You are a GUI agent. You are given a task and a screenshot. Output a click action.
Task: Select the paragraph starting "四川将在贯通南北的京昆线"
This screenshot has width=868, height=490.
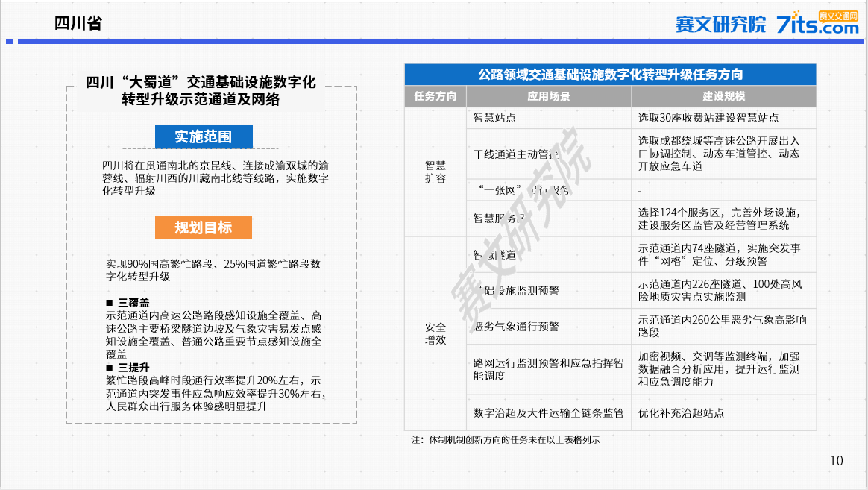click(216, 178)
